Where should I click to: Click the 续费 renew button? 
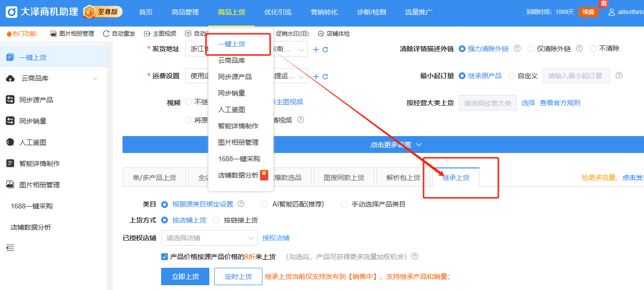tap(588, 12)
